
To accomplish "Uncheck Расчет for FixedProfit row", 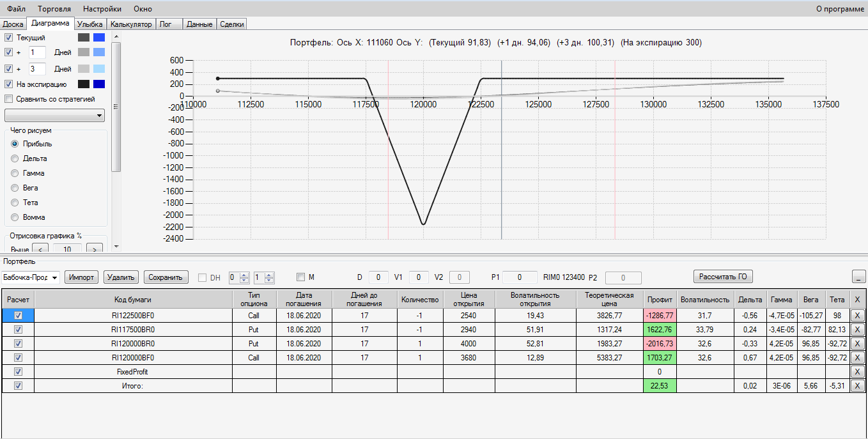I will 18,372.
